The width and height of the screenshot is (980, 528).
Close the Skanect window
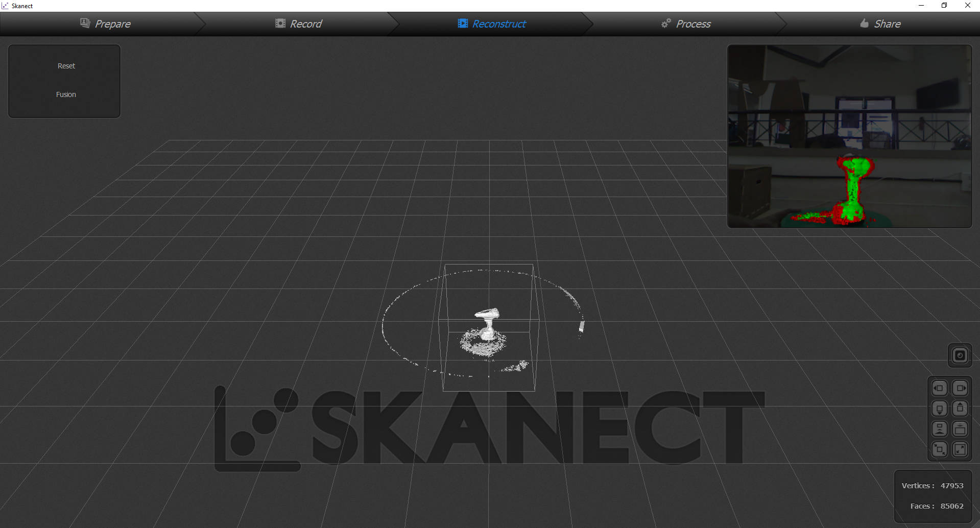[968, 6]
